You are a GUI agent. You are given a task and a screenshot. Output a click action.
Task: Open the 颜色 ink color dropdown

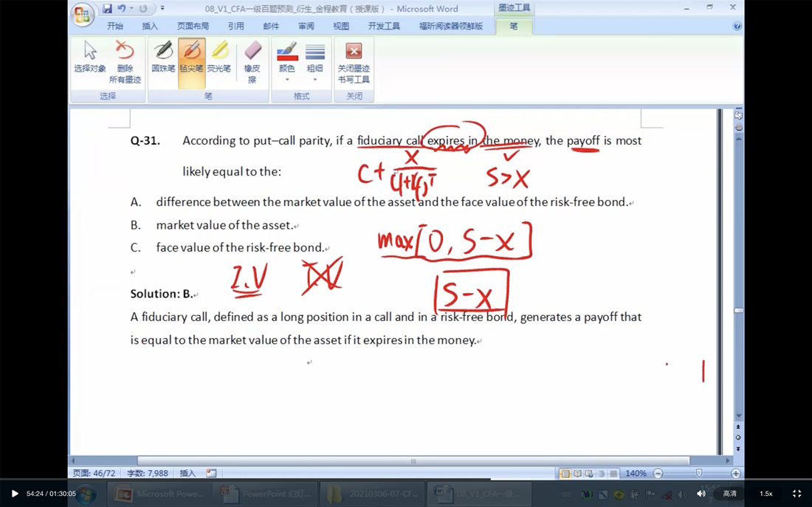[287, 62]
